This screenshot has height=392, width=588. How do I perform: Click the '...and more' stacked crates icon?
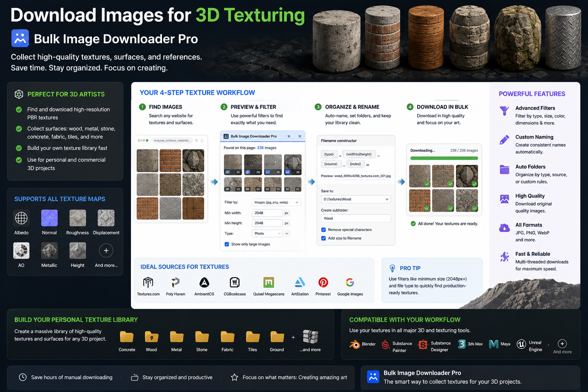pyautogui.click(x=310, y=336)
